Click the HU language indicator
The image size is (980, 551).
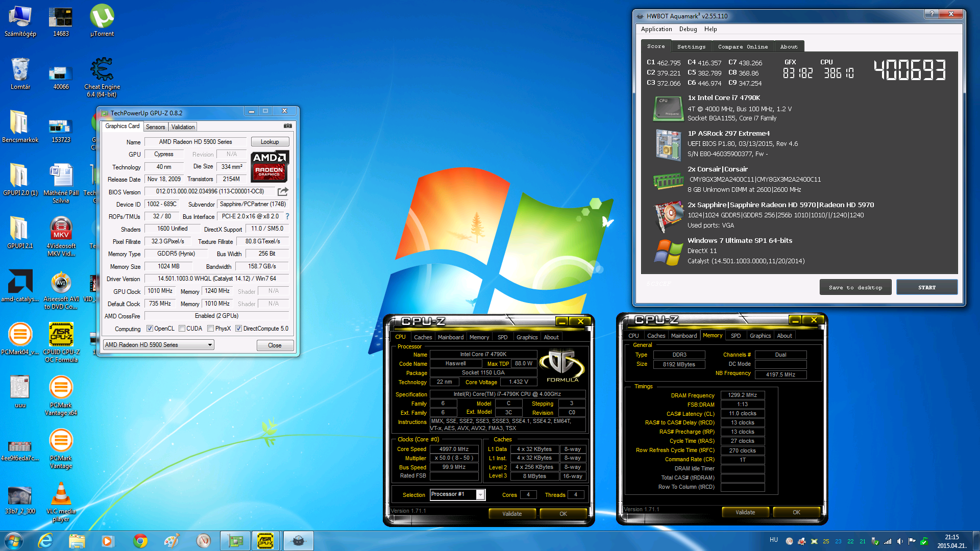pyautogui.click(x=774, y=540)
